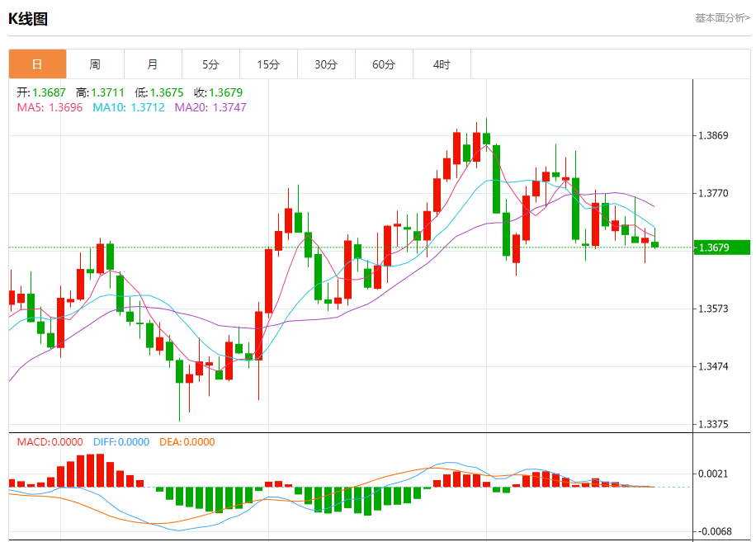Open the 5分 interval tab
756x542 pixels.
[210, 64]
